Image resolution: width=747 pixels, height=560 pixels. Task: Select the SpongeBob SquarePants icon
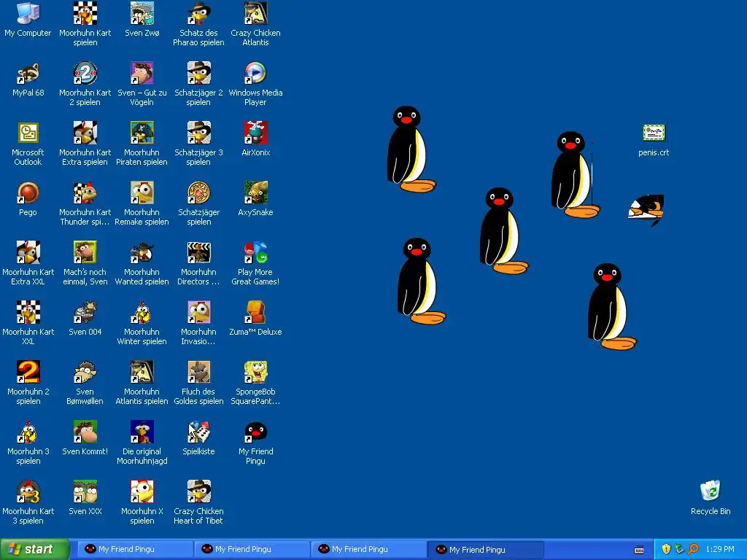pyautogui.click(x=256, y=372)
